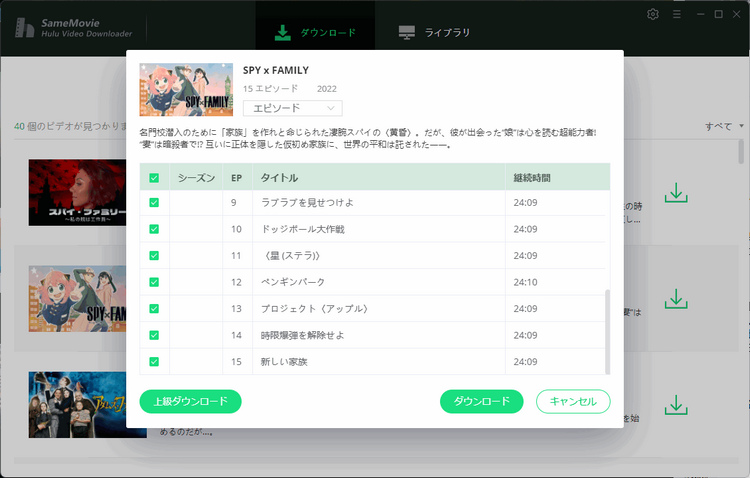Open the すべて filter dropdown
Screen dimensions: 750x478
tap(724, 126)
